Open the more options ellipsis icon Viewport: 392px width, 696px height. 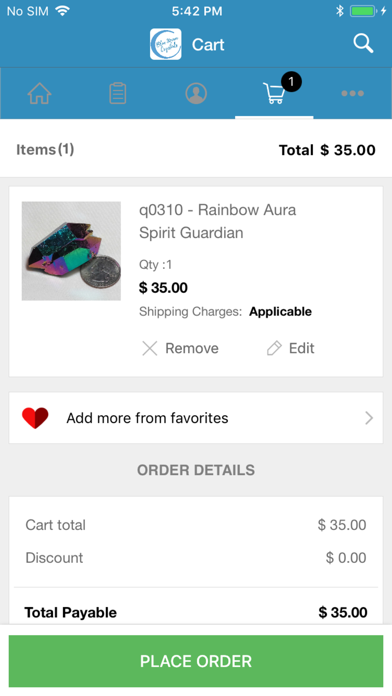352,93
